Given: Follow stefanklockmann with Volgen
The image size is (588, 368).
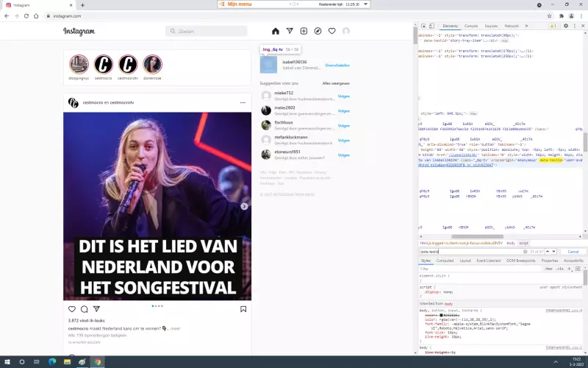Looking at the screenshot, I should pos(344,141).
